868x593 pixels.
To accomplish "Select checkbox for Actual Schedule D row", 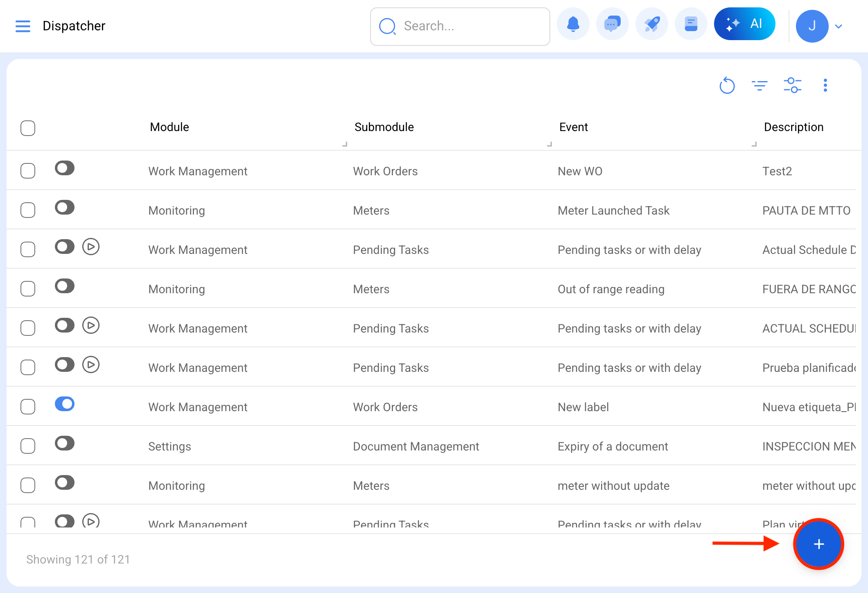I will tap(28, 249).
